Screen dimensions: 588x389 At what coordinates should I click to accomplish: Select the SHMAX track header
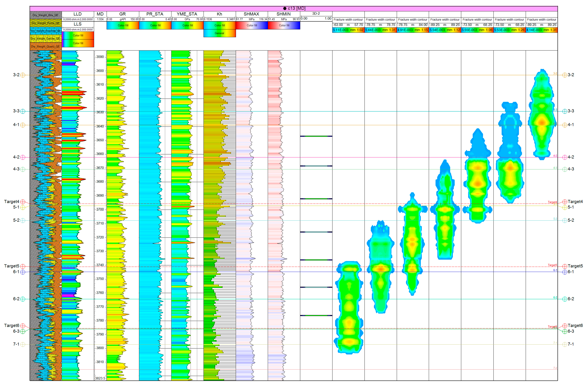[251, 14]
